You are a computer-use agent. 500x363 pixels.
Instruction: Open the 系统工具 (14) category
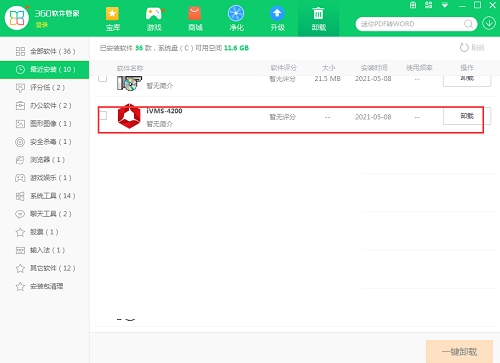click(x=45, y=196)
